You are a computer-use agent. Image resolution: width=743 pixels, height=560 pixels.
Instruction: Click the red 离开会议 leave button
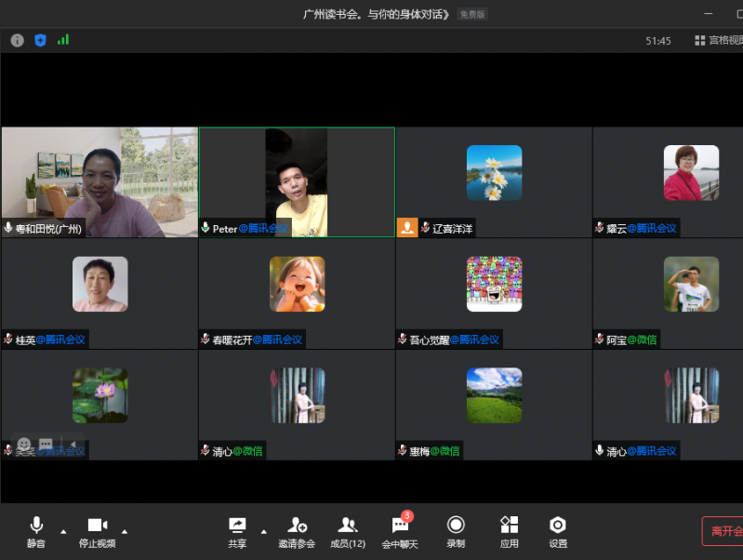(723, 531)
